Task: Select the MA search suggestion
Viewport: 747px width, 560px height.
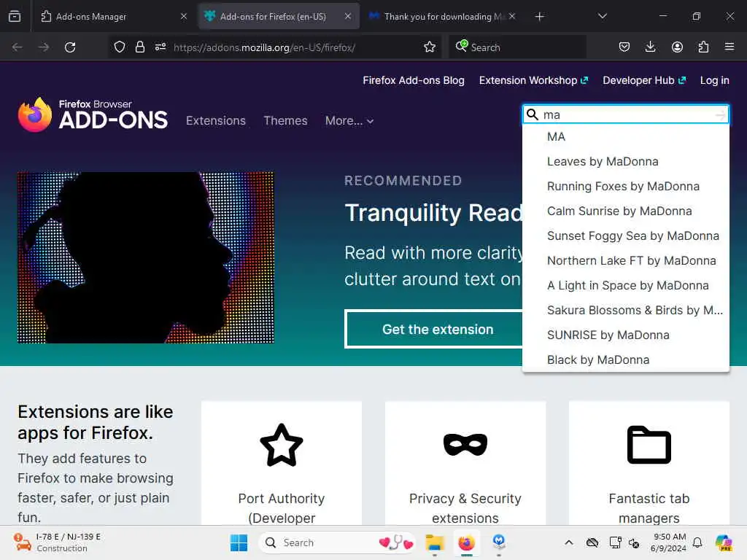Action: point(625,136)
